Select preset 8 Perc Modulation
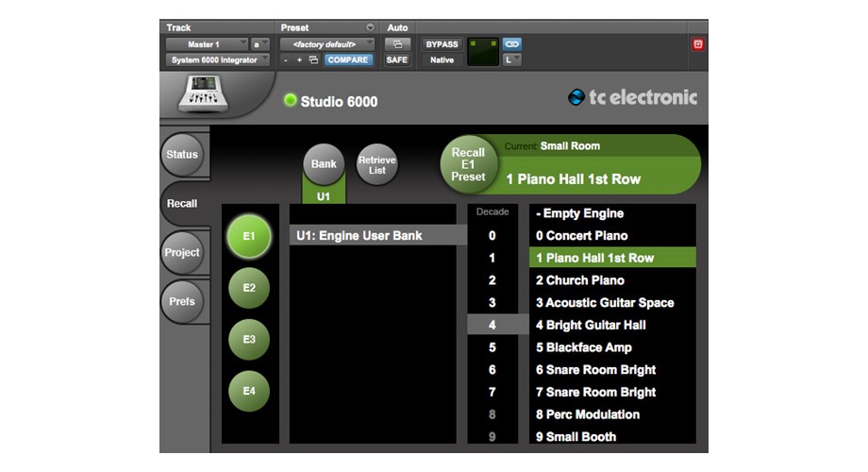Viewport: 868px width, 472px height. coord(613,414)
